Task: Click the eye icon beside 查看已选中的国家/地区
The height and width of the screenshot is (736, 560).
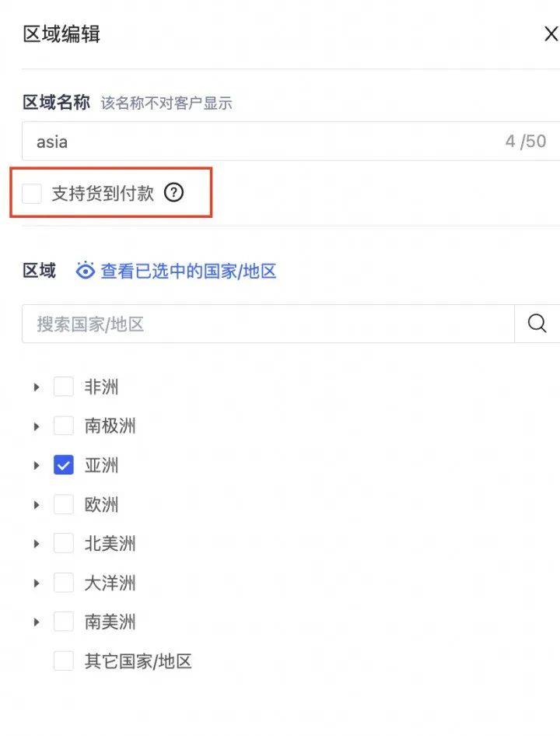Action: (86, 271)
